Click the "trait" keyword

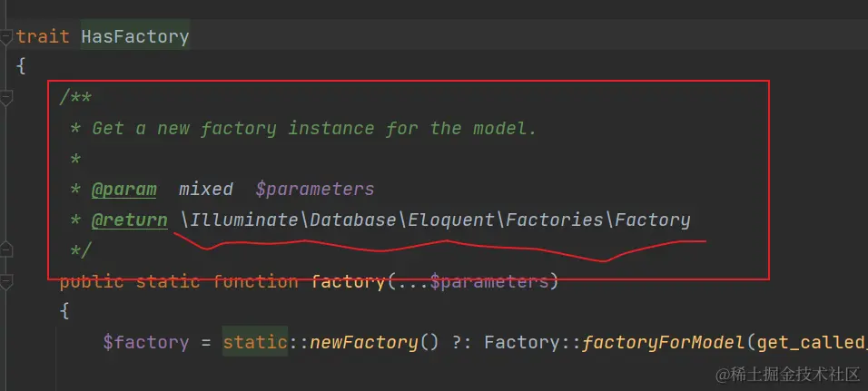(x=43, y=37)
